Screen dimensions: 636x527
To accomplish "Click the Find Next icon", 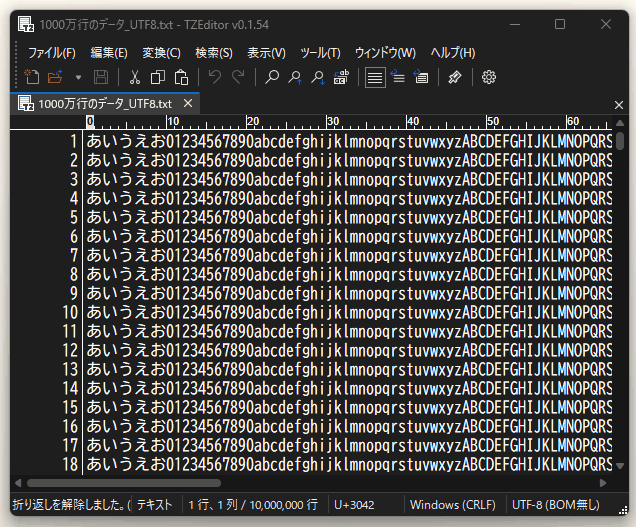I will tap(318, 77).
